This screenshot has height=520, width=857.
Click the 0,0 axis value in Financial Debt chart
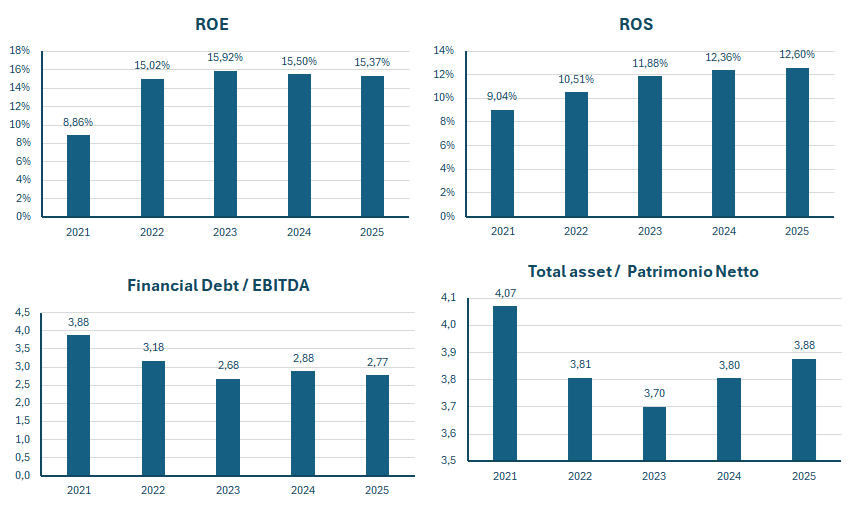click(x=23, y=476)
